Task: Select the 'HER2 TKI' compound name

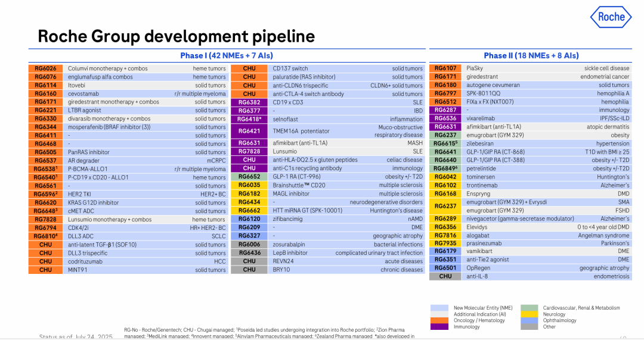Action: coord(80,194)
